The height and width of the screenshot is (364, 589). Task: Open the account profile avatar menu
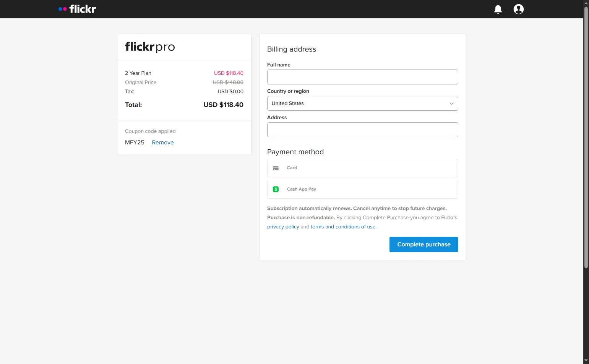518,9
